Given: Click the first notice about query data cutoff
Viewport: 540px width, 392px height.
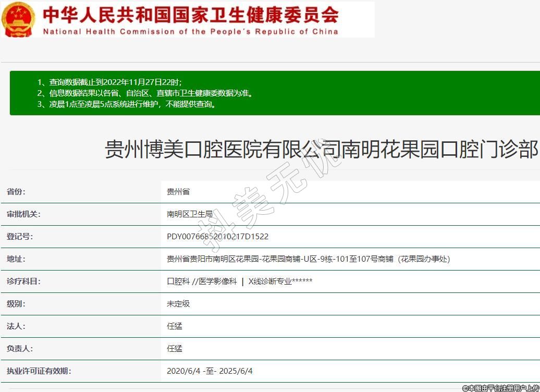Looking at the screenshot, I should point(109,82).
